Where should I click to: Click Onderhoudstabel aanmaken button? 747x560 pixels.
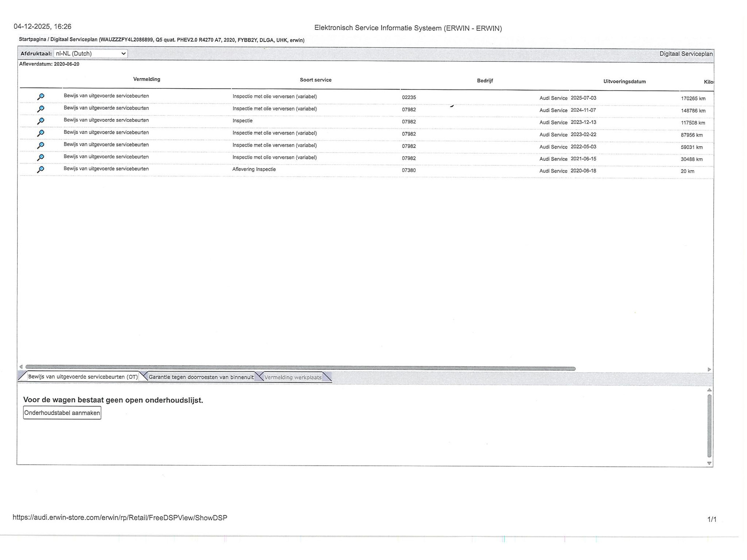click(62, 413)
